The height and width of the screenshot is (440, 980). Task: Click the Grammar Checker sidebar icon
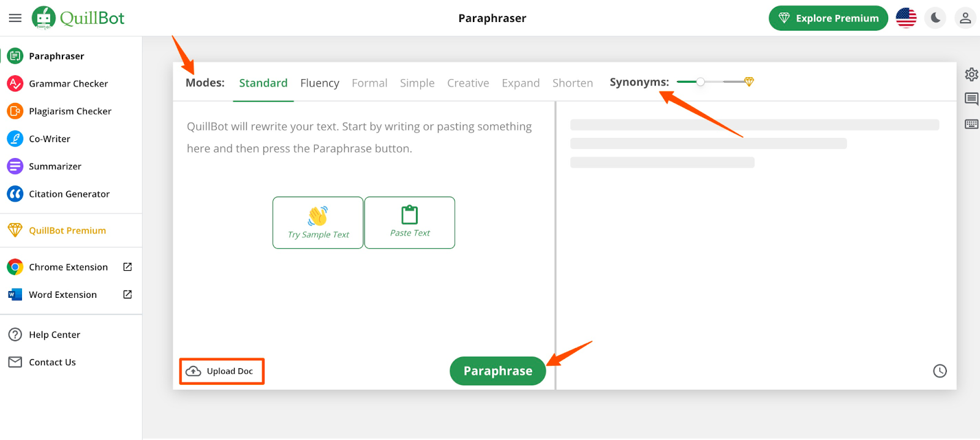(15, 83)
